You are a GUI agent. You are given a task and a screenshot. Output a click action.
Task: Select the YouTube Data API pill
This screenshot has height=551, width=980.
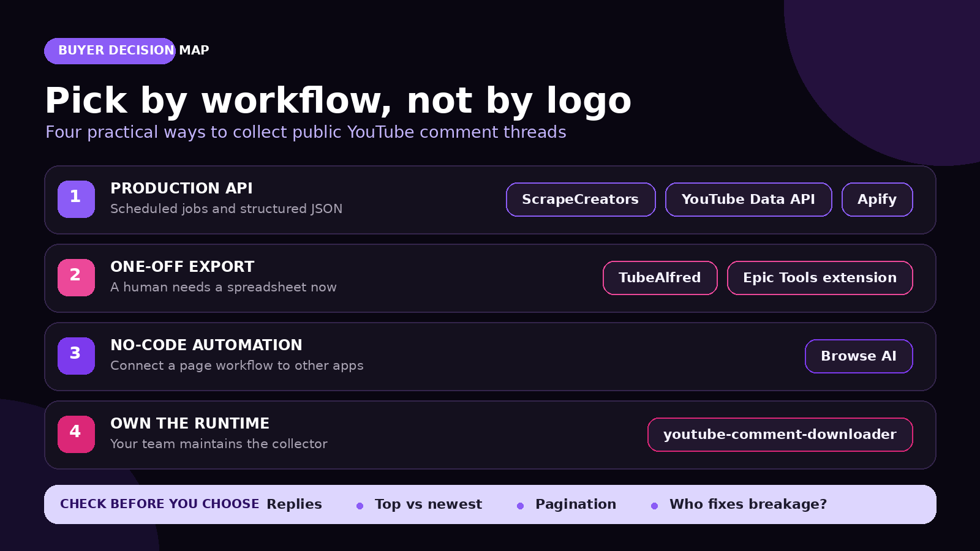click(748, 200)
